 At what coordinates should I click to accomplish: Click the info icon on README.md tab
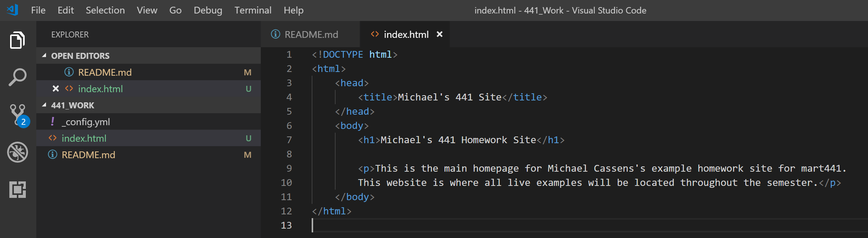[275, 34]
